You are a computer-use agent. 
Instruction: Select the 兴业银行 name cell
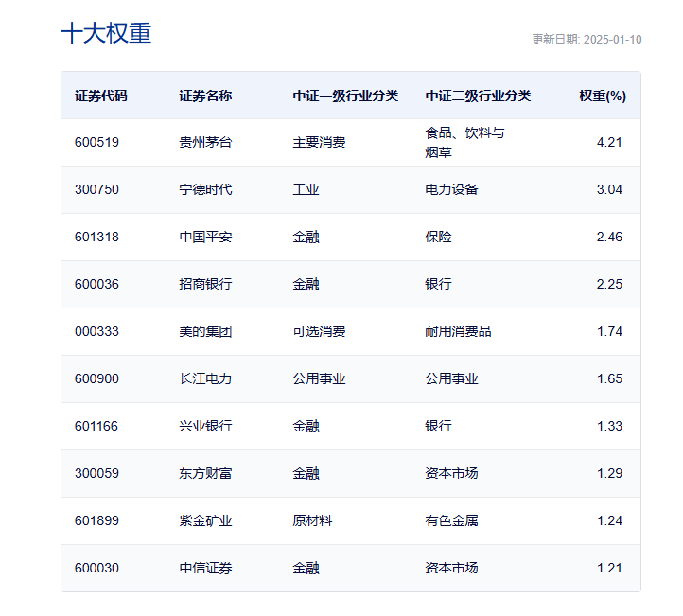pyautogui.click(x=205, y=426)
